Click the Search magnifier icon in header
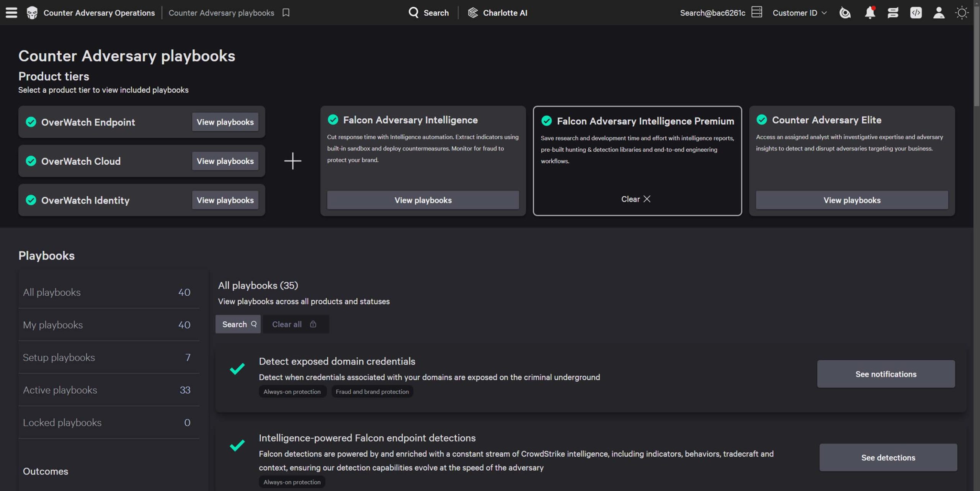This screenshot has height=491, width=980. [x=413, y=13]
